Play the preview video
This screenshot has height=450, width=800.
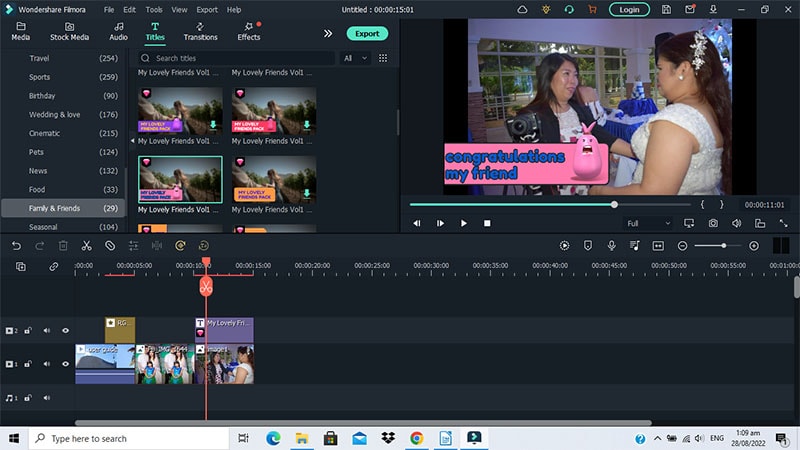tap(463, 223)
